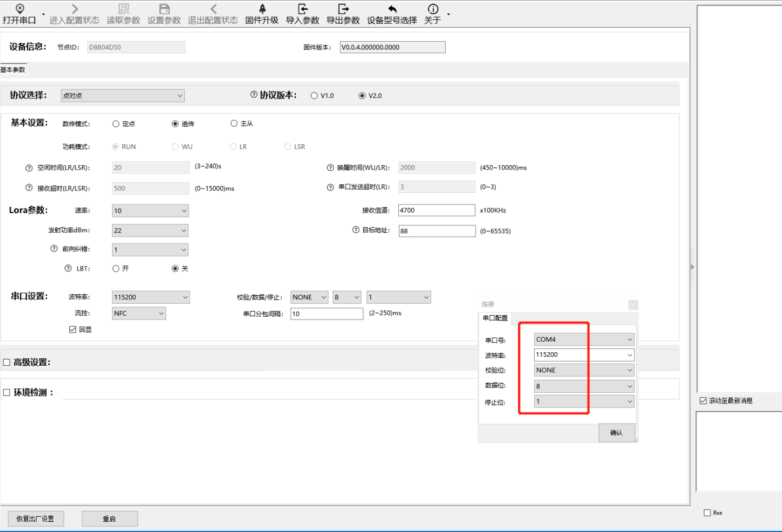Enable the 高级设置 checkbox
Screen dimensions: 782x532
[x=7, y=362]
